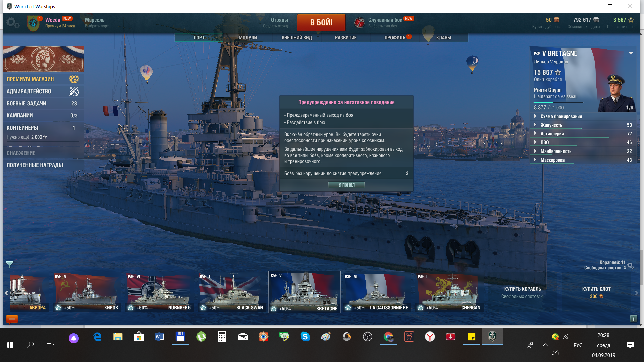The height and width of the screenshot is (362, 644).
Task: Open Марсель port selection
Action: coord(97,22)
